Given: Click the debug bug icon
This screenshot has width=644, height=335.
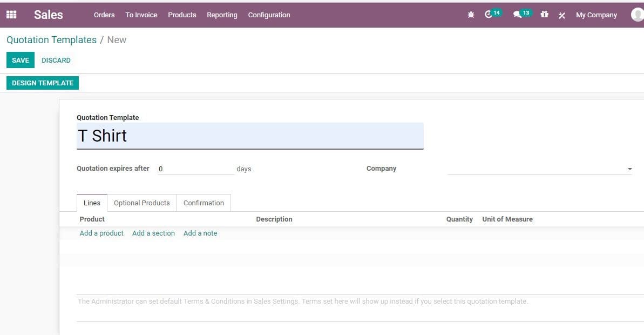Looking at the screenshot, I should tap(471, 15).
